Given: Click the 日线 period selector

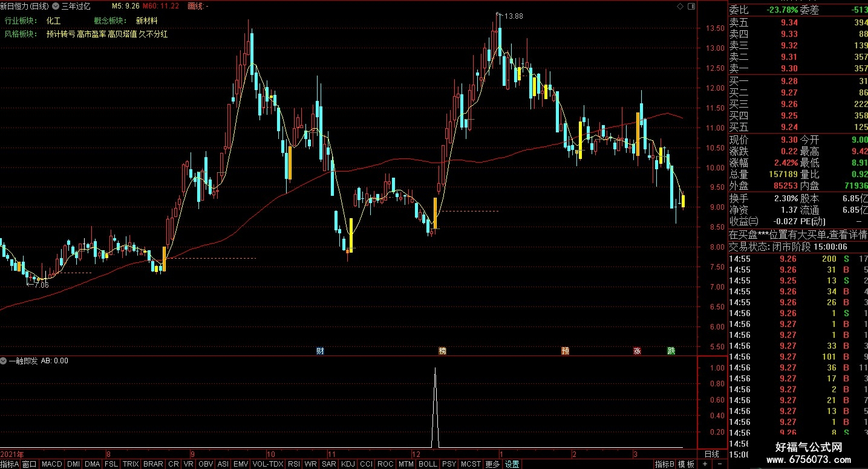Looking at the screenshot, I should click(x=712, y=454).
